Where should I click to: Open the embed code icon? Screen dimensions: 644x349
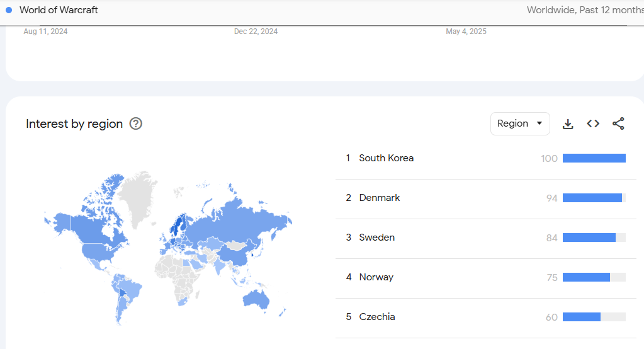point(593,123)
